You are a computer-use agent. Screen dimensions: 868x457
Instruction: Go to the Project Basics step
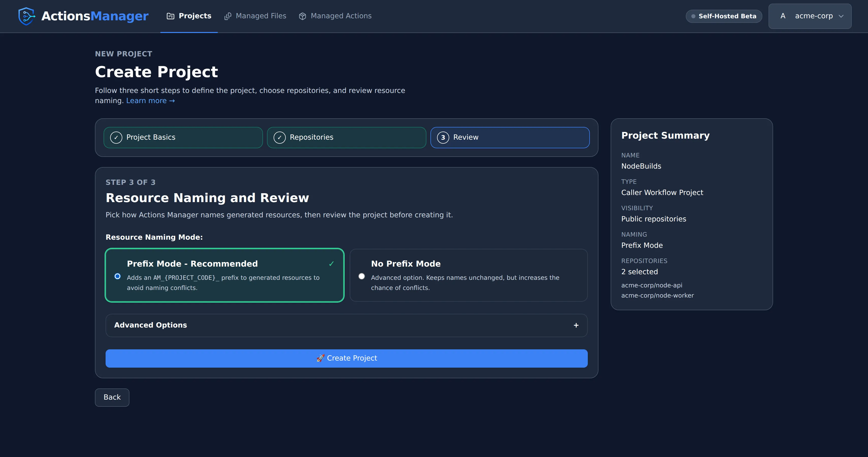pyautogui.click(x=183, y=138)
